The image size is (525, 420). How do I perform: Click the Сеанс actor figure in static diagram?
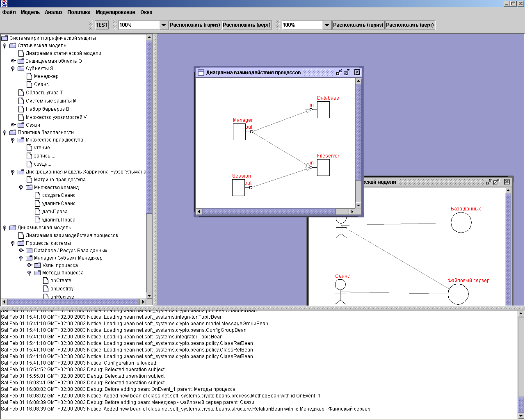340,292
